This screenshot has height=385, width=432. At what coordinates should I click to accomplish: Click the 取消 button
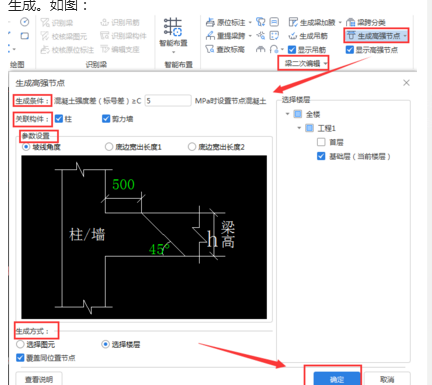(x=387, y=379)
